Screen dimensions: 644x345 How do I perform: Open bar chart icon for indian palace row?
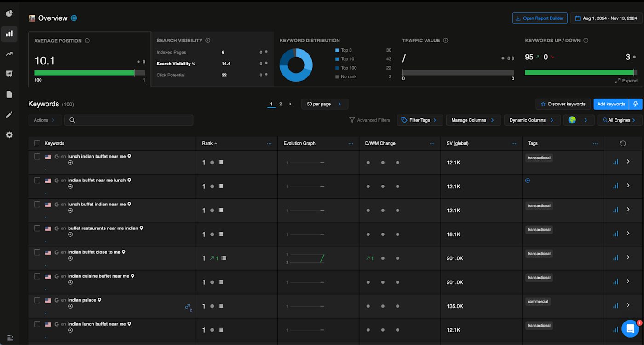click(x=615, y=305)
